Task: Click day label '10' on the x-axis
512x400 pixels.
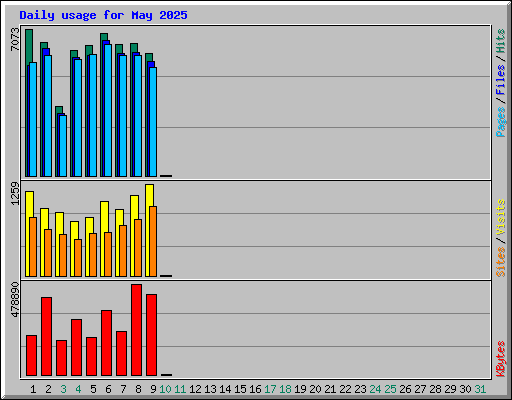Action: [165, 389]
